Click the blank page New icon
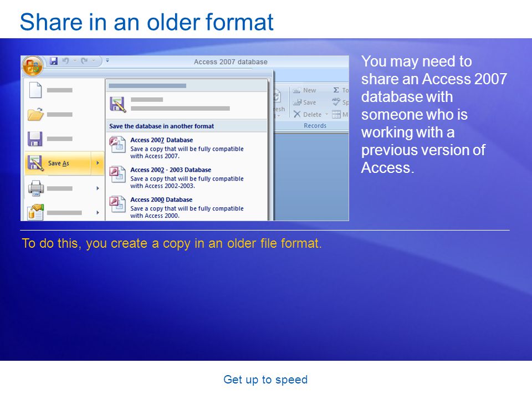Image resolution: width=532 pixels, height=399 pixels. tap(35, 90)
